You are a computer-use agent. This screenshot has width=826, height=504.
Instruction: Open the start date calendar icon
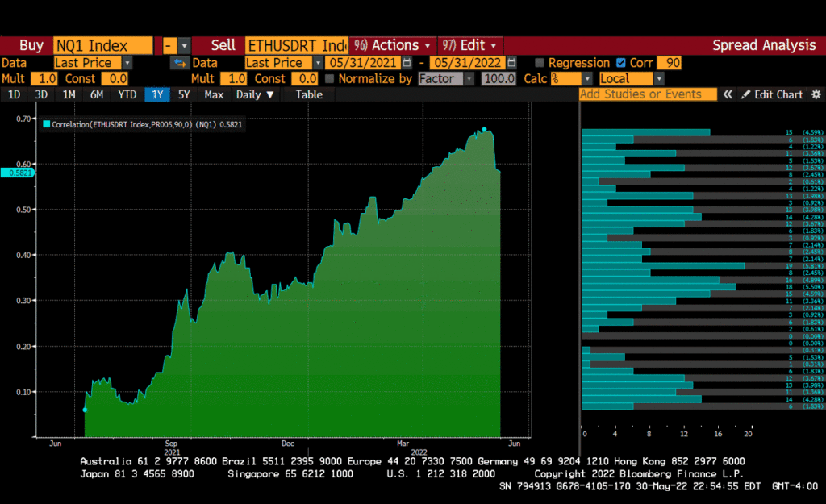[407, 63]
